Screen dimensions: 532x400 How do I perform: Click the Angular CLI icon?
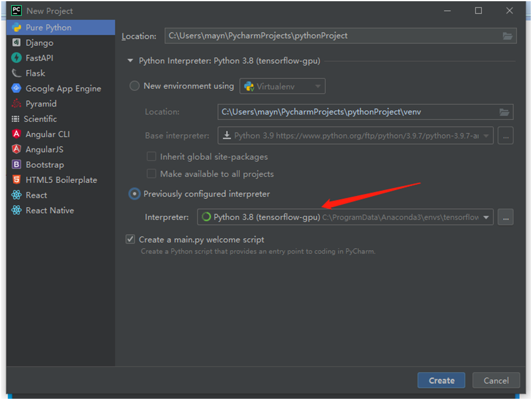(17, 134)
